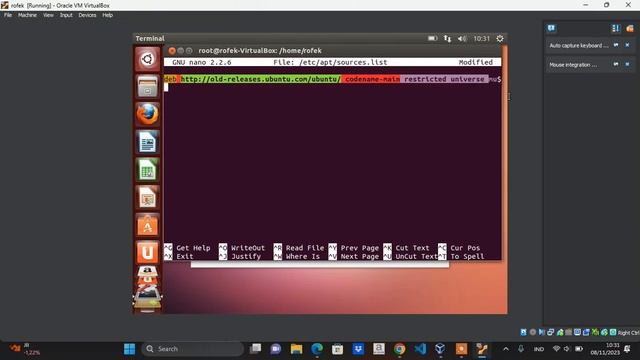Open the Help menu

(x=107, y=15)
